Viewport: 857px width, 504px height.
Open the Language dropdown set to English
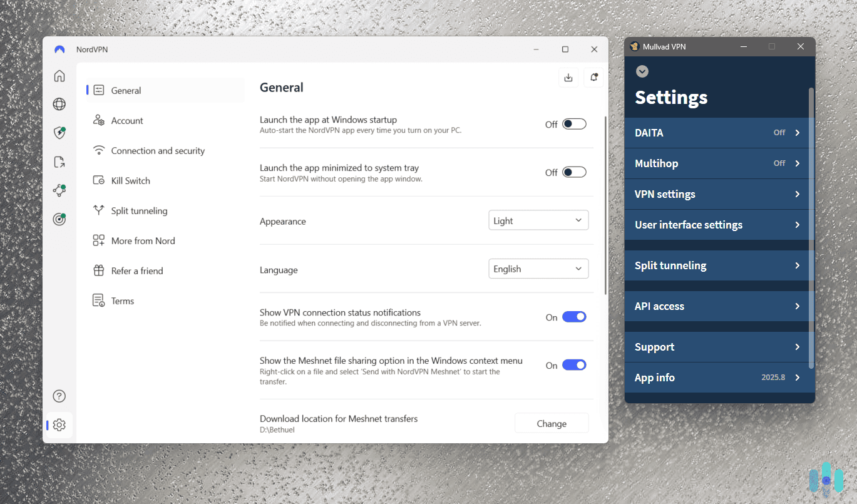(538, 269)
